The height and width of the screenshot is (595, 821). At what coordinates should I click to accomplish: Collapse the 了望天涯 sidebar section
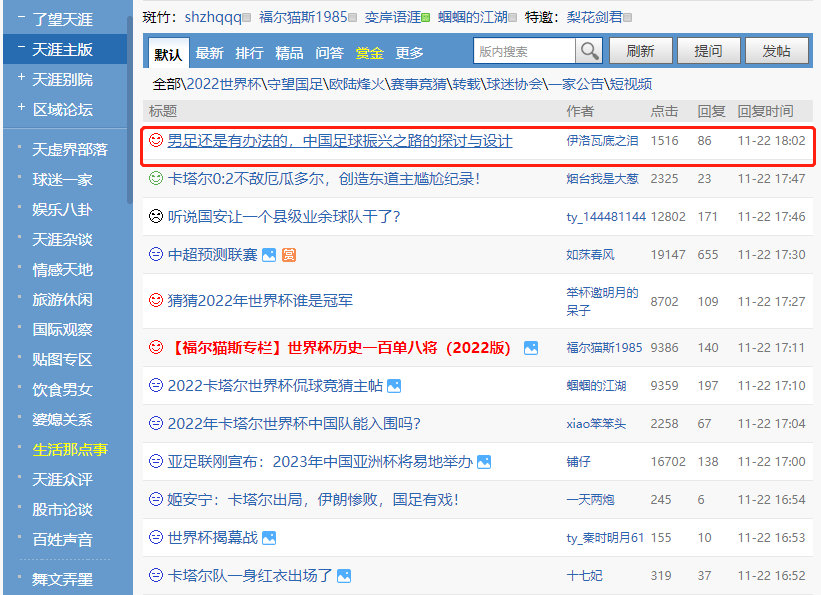21,17
